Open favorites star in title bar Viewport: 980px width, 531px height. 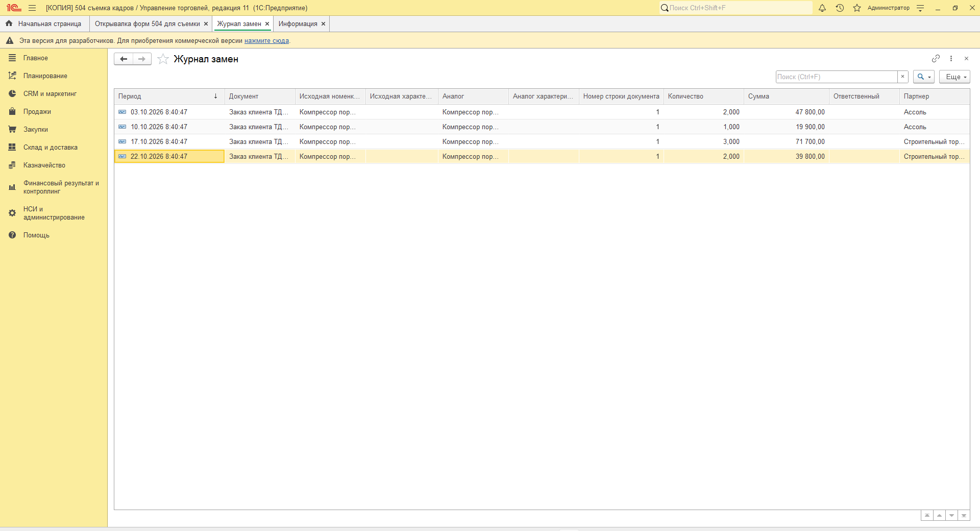point(857,8)
